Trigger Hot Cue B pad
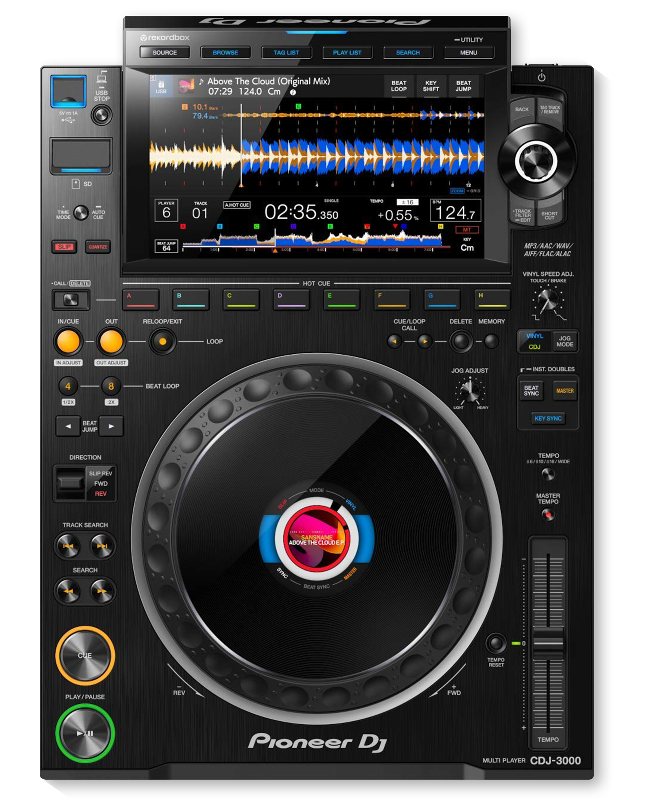 click(191, 300)
